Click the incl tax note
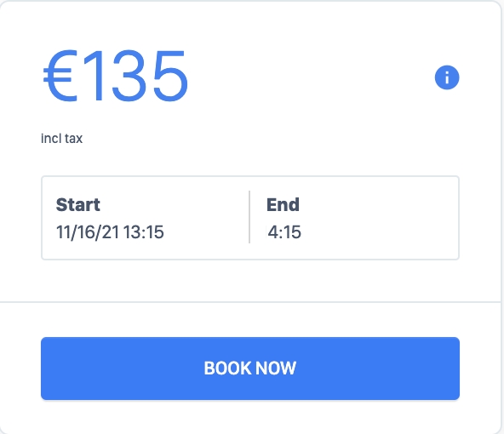This screenshot has height=434, width=504. tap(61, 139)
